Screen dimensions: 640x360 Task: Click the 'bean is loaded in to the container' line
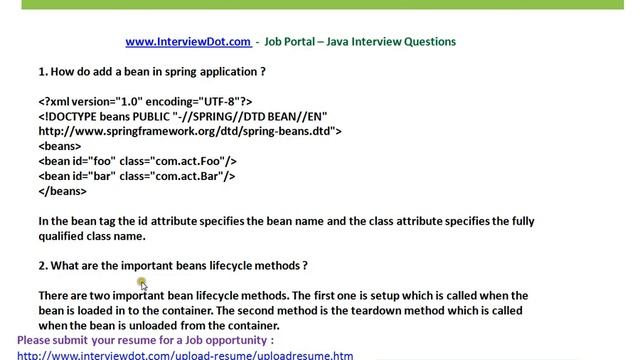click(x=280, y=311)
